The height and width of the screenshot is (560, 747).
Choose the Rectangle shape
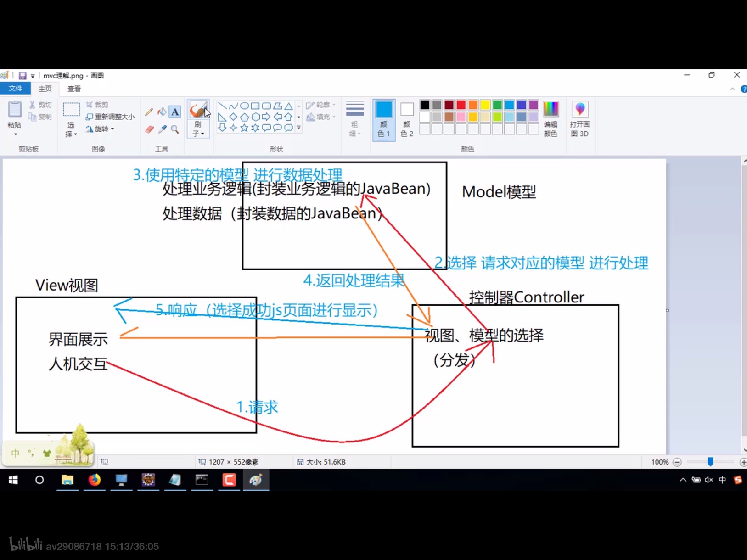pyautogui.click(x=255, y=106)
